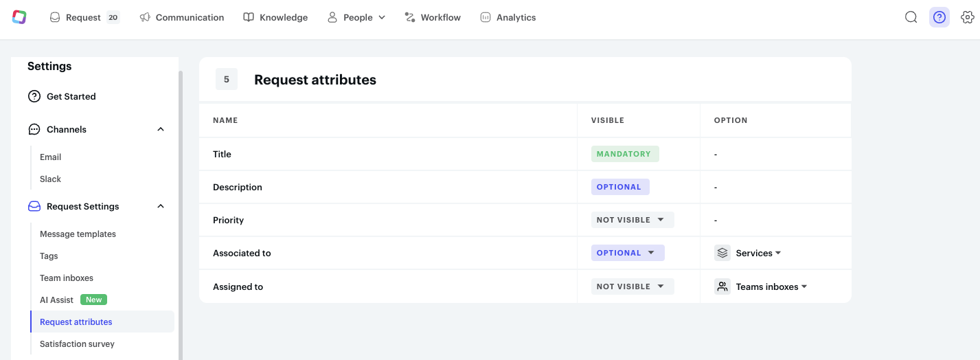Open the help question mark icon

[939, 17]
